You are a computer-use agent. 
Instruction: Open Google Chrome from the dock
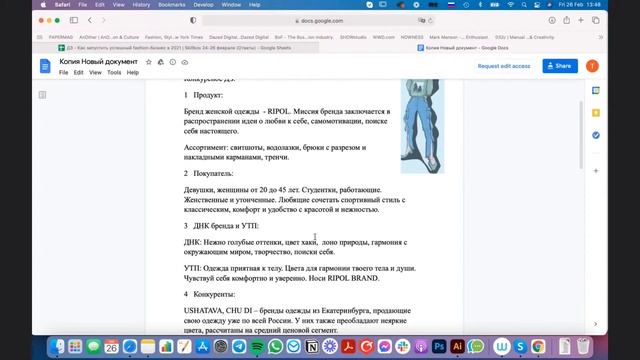click(x=538, y=347)
